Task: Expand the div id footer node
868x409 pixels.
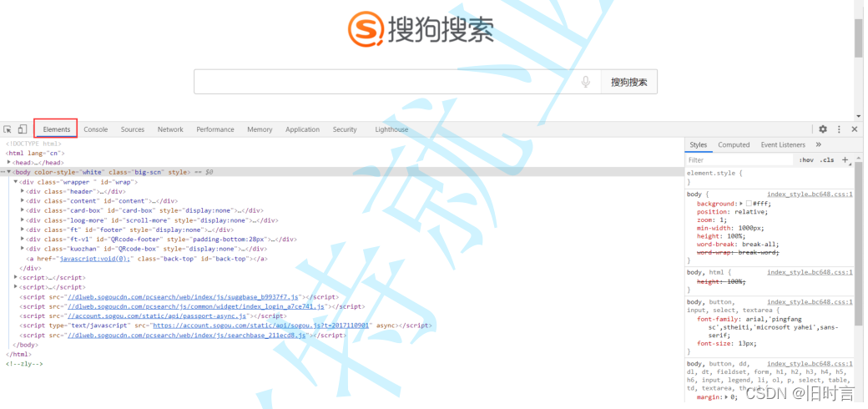Action: [23, 230]
